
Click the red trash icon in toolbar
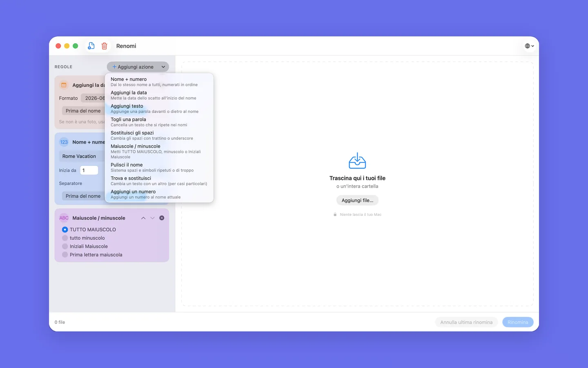(105, 46)
